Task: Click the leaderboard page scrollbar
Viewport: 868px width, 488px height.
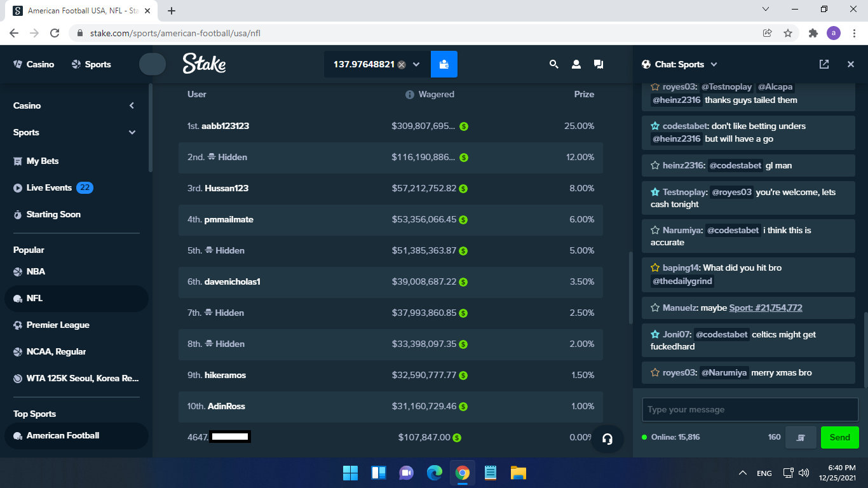Action: tap(630, 288)
